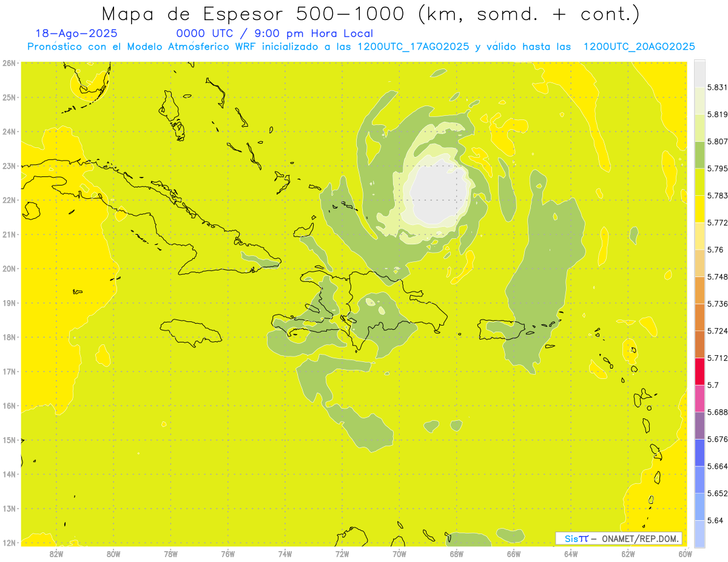The image size is (728, 562).
Task: Click the 12N latitude label
Action: (9, 543)
